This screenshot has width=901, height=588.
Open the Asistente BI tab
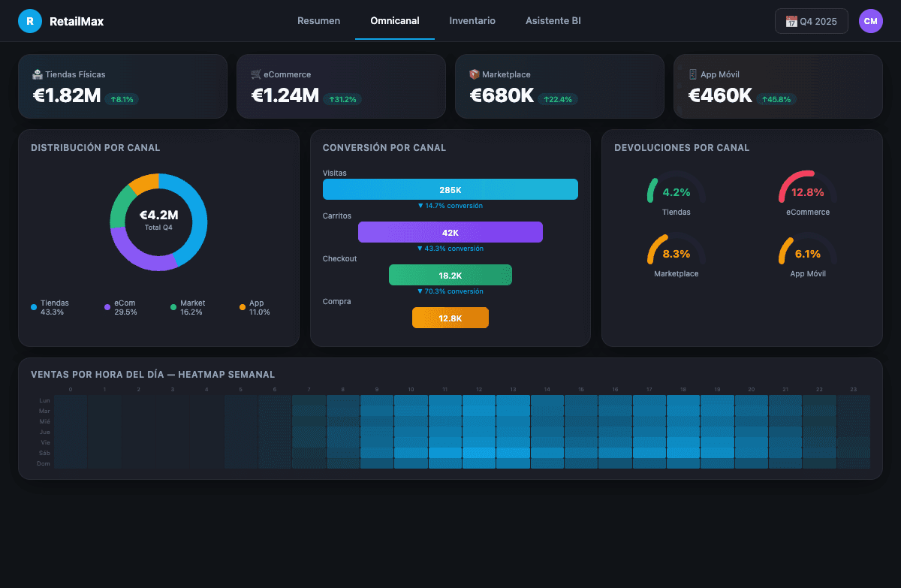553,20
